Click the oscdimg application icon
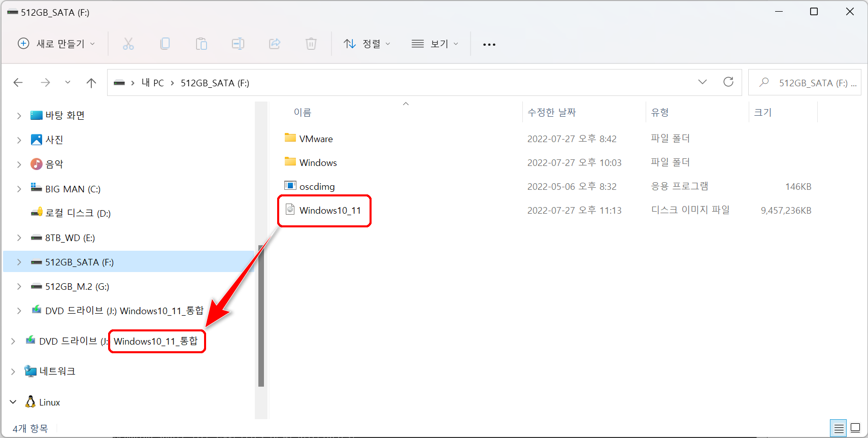The width and height of the screenshot is (868, 438). (290, 186)
